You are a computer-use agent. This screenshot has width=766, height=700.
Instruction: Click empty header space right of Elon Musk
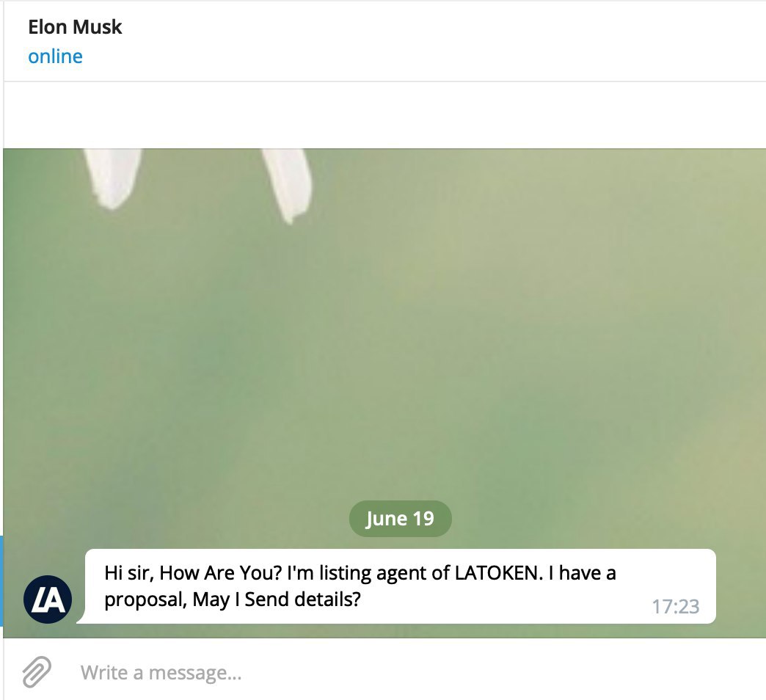439,40
